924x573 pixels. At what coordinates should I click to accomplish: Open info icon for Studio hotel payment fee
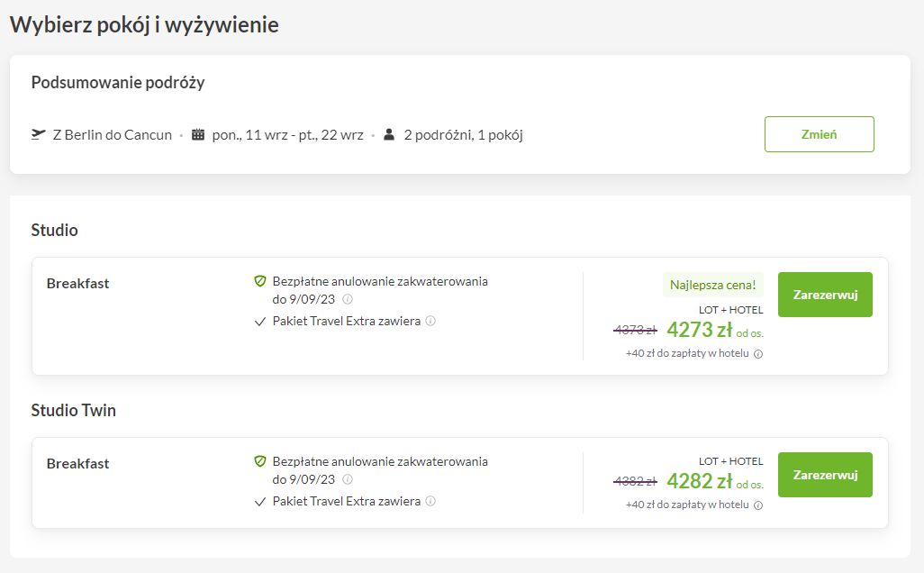[758, 354]
